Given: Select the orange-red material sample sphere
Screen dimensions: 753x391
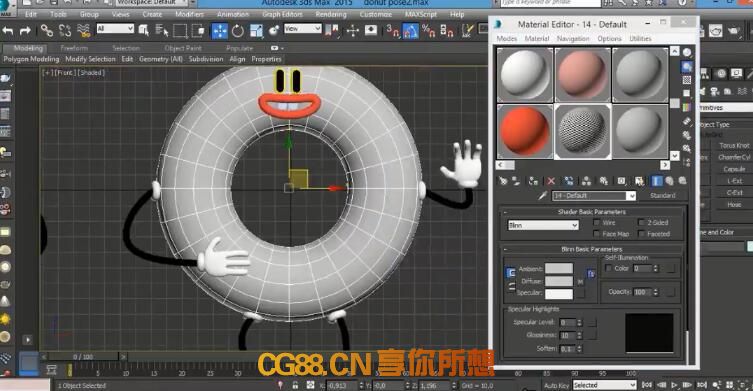Looking at the screenshot, I should click(524, 131).
